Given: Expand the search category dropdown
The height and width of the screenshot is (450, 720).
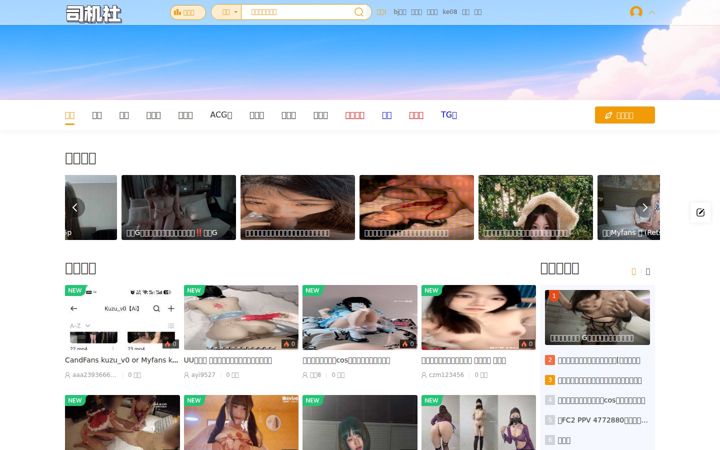Looking at the screenshot, I should point(226,12).
